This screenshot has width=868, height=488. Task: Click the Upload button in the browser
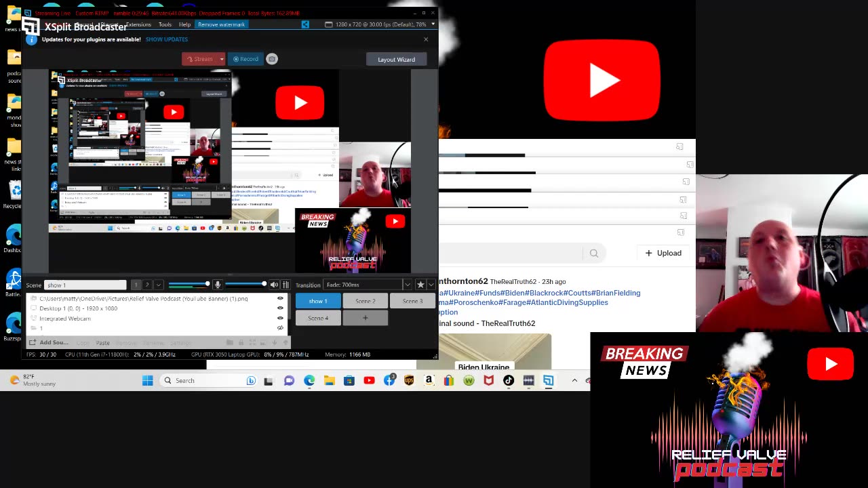coord(663,253)
